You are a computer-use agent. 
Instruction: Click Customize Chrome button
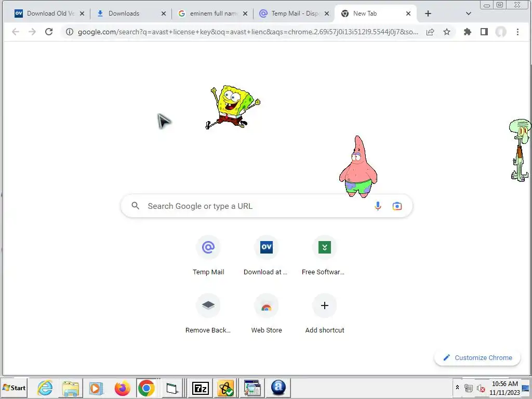(477, 357)
